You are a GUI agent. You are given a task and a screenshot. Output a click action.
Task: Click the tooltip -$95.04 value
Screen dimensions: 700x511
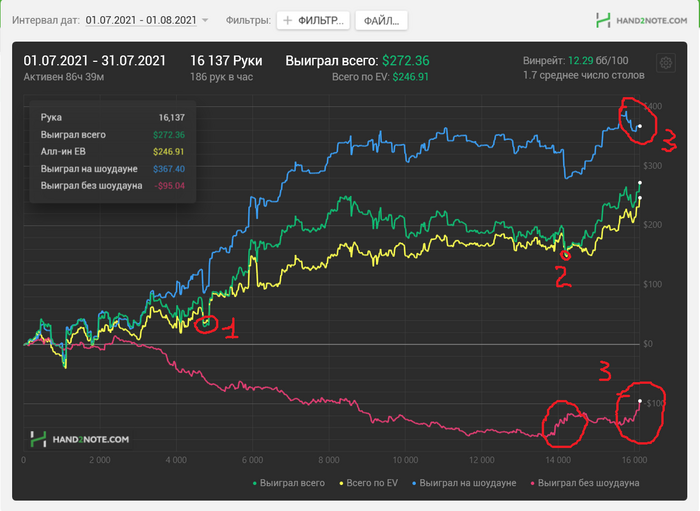point(170,186)
